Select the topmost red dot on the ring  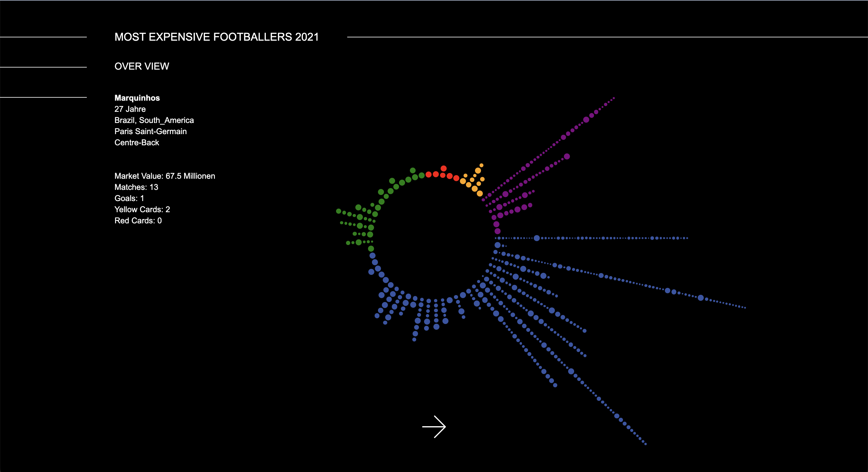(443, 168)
